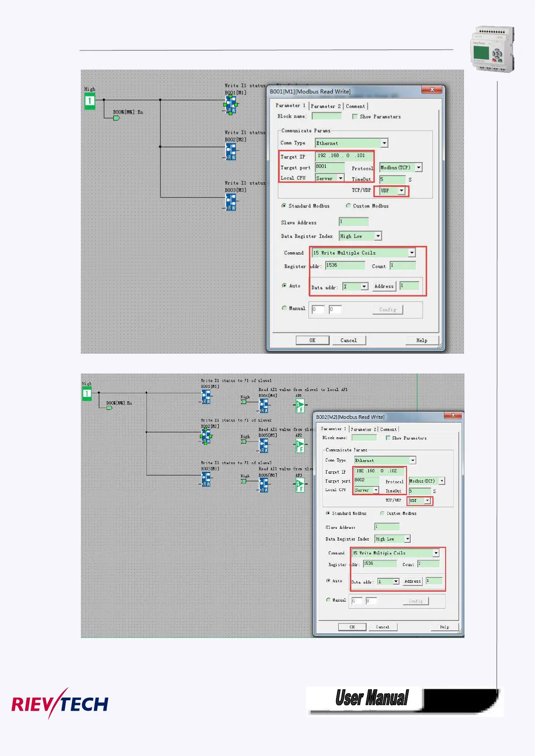Click the Target port field showing 8001
Image resolution: width=535 pixels, height=756 pixels.
tap(329, 167)
